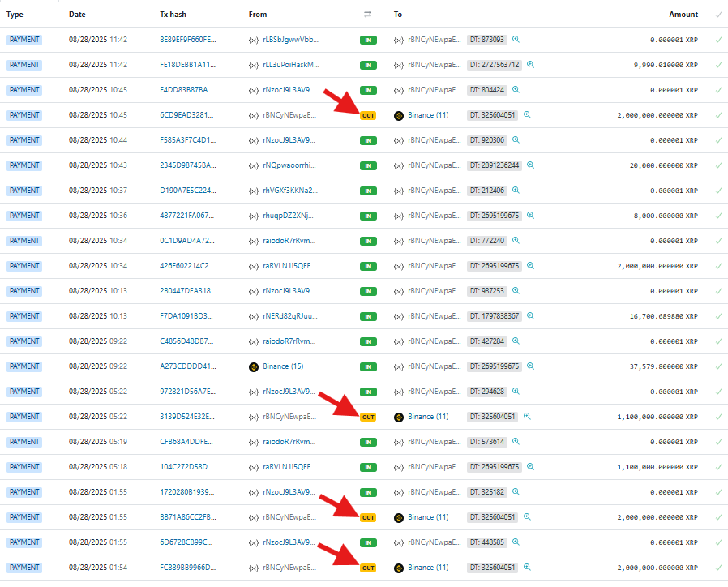Click magnifier icon next to DT: 772240
Viewport: 728px width, 587px height.
point(516,240)
